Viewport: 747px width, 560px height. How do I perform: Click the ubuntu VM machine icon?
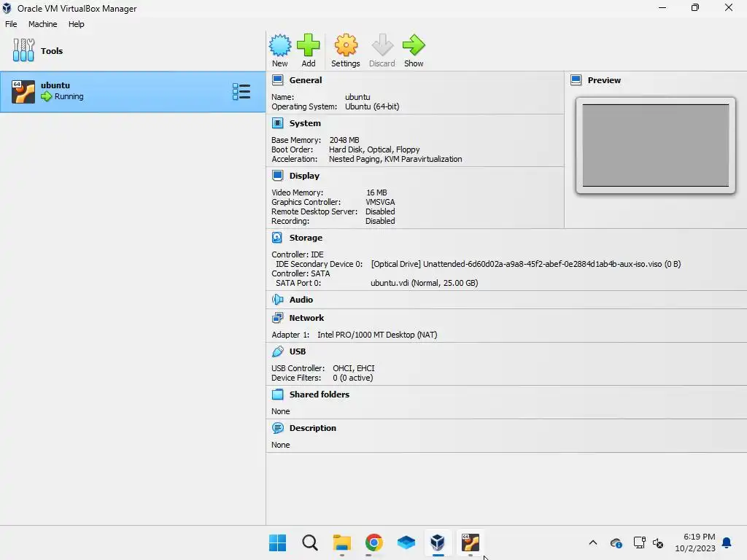[x=23, y=92]
